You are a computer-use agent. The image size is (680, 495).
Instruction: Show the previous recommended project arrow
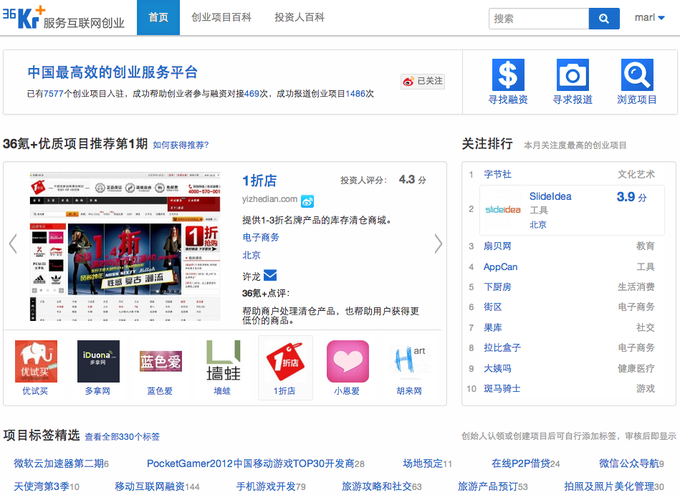[13, 244]
